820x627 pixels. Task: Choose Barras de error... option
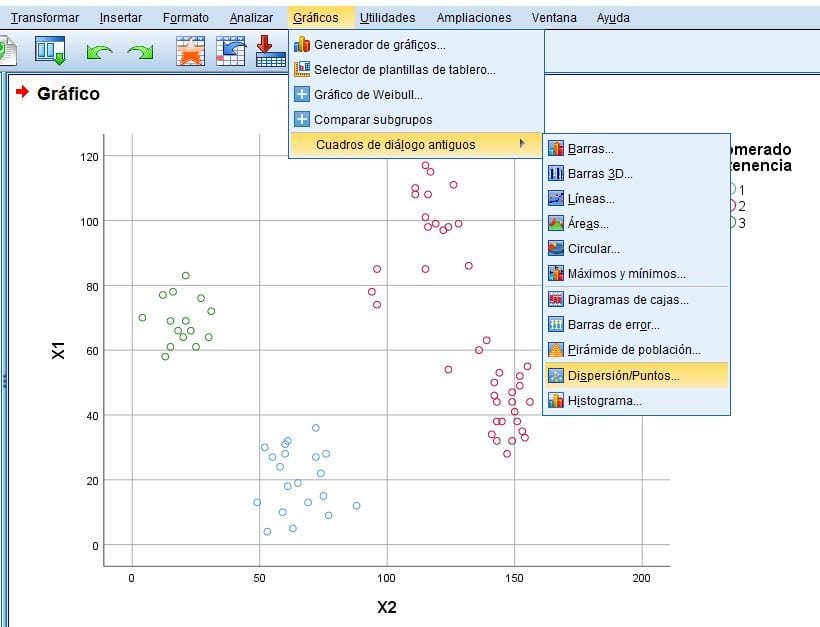[636, 325]
